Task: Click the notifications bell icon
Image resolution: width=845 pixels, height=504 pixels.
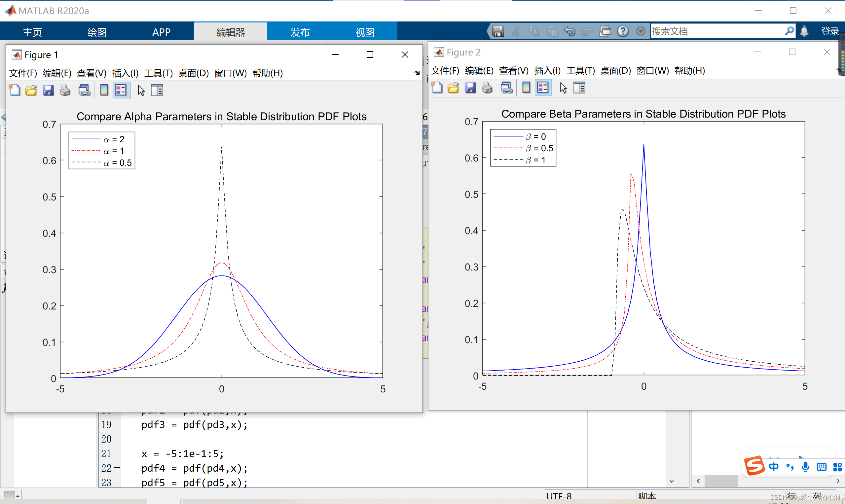Action: coord(804,31)
